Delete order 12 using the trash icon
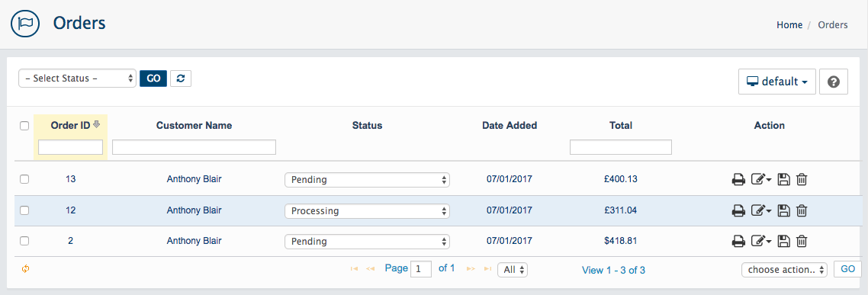This screenshot has width=868, height=295. (x=802, y=210)
